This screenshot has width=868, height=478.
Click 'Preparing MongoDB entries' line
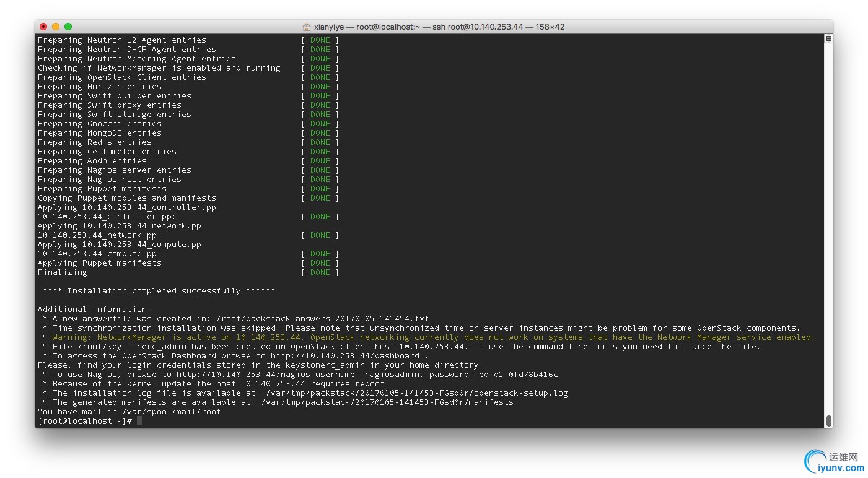click(100, 133)
